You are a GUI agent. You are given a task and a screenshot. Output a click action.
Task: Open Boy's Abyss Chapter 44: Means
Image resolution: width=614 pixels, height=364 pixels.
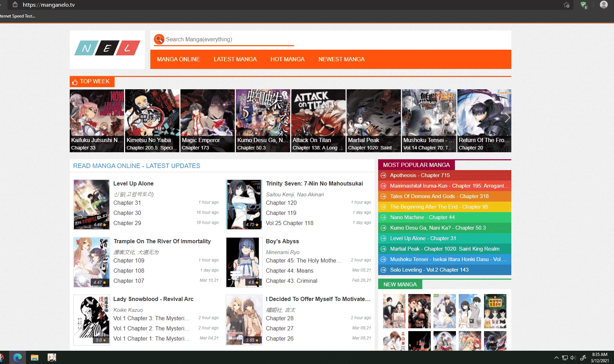[x=289, y=271]
